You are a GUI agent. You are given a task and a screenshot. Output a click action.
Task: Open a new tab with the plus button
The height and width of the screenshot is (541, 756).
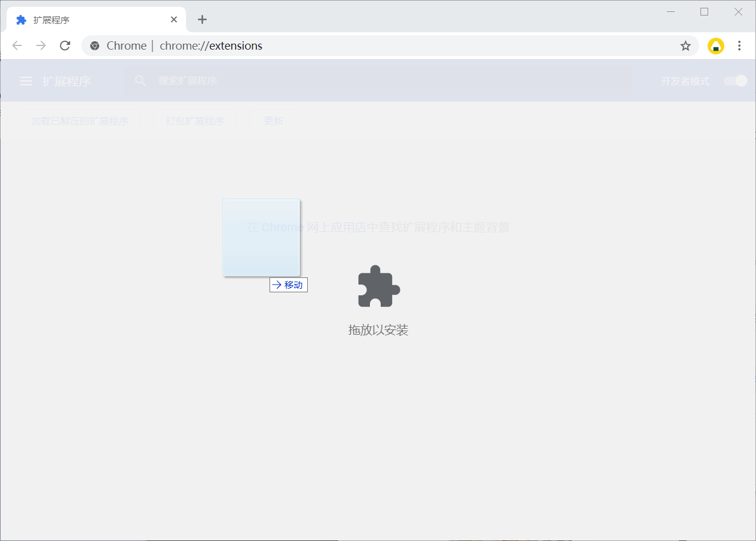coord(202,20)
